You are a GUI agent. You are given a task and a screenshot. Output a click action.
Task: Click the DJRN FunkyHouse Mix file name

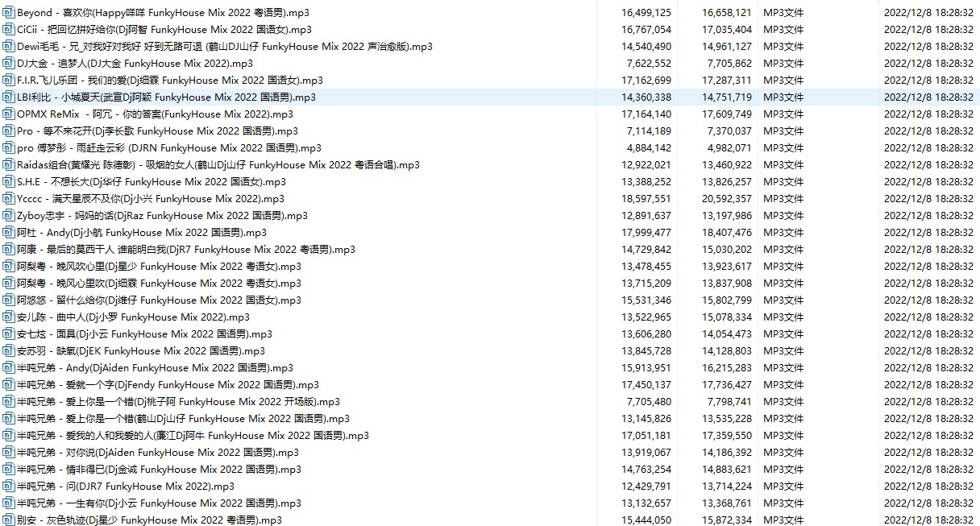[168, 148]
